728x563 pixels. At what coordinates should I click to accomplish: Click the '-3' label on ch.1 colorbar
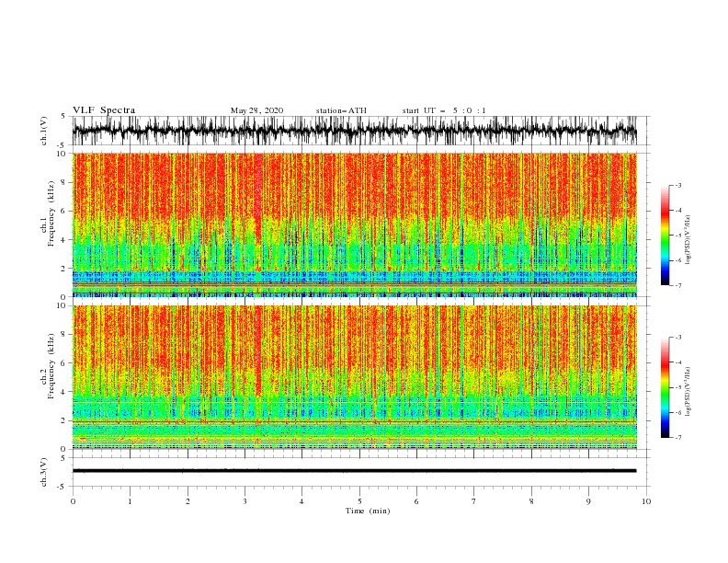[x=678, y=185]
